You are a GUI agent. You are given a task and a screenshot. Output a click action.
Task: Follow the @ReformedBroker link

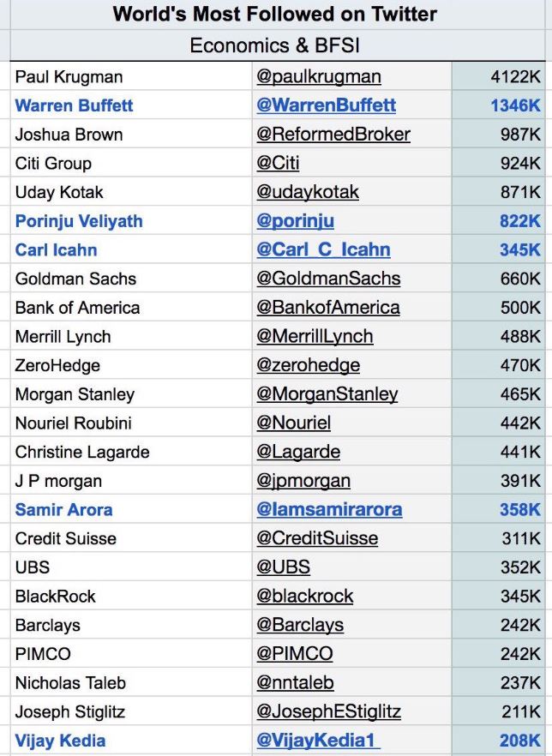click(x=333, y=135)
